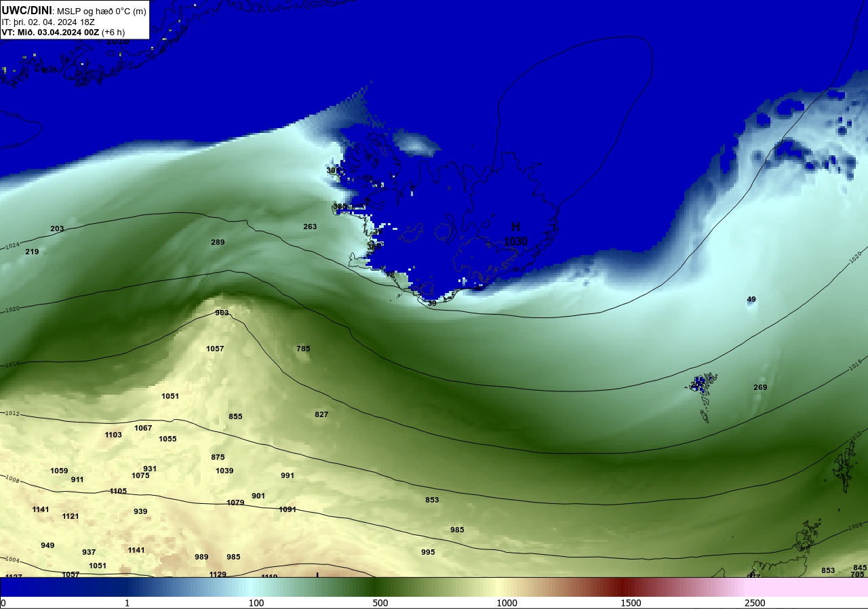Click the freezing level value 1039
This screenshot has width=868, height=609.
pyautogui.click(x=224, y=471)
